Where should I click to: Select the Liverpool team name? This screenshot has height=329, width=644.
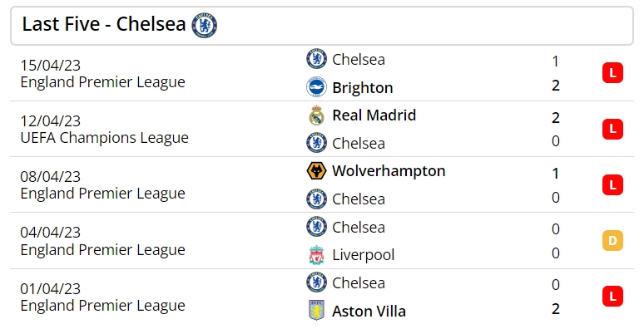tap(364, 255)
